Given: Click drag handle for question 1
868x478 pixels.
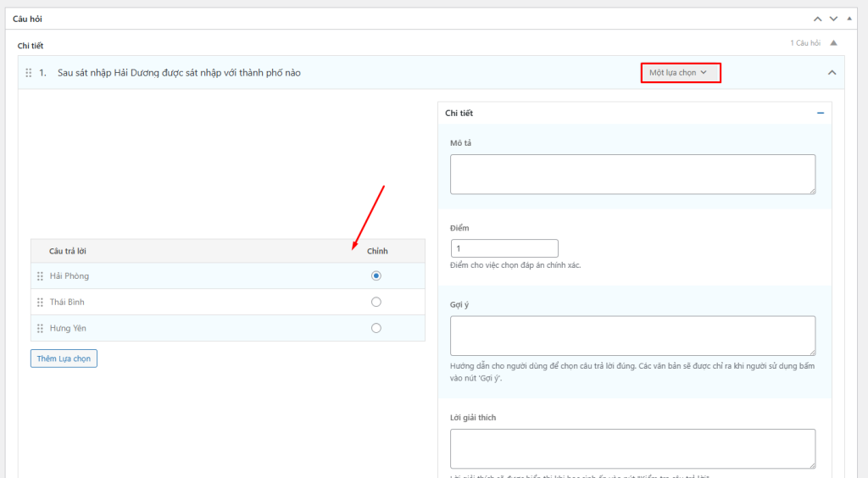Looking at the screenshot, I should (29, 73).
